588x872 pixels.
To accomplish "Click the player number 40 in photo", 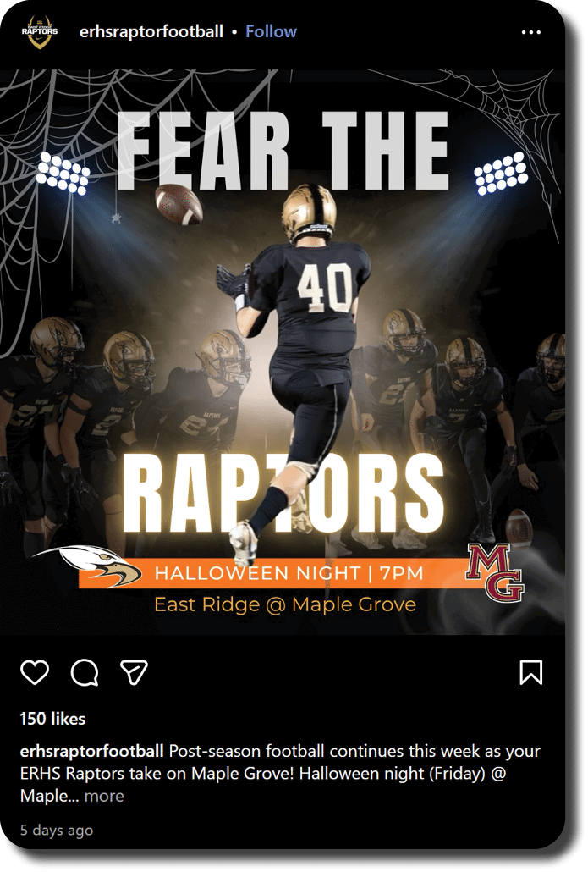I will point(324,286).
